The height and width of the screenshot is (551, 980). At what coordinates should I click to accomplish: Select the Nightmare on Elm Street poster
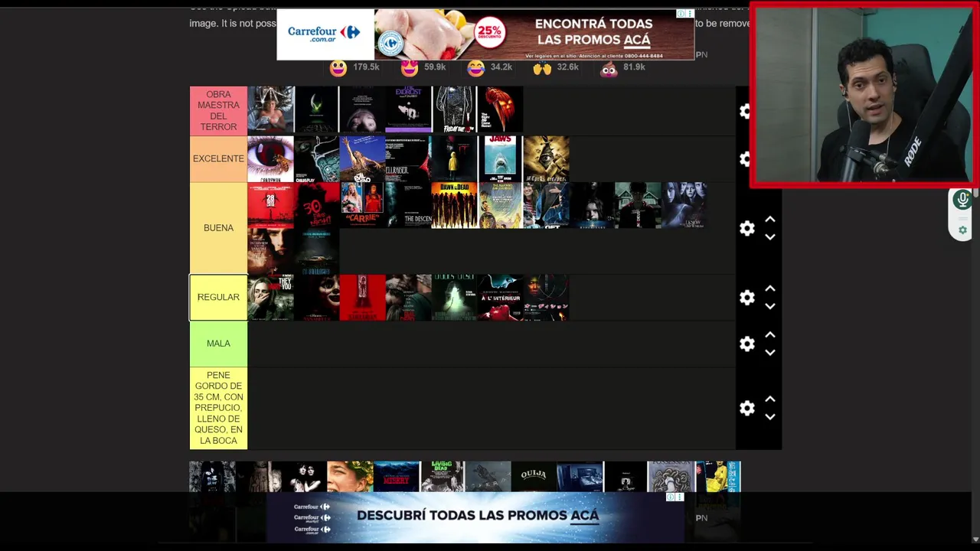click(x=270, y=109)
